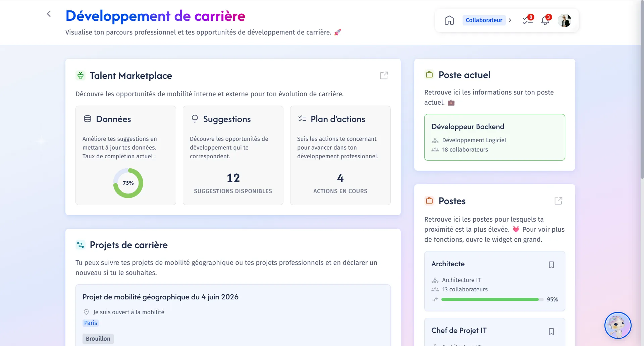Open the Données card
The image size is (644, 346).
tap(126, 155)
